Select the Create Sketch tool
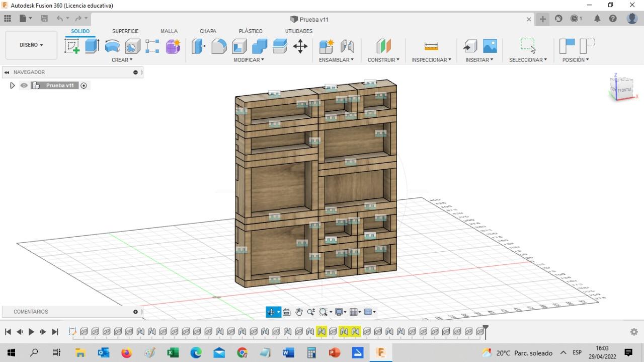Image resolution: width=644 pixels, height=362 pixels. [x=72, y=46]
